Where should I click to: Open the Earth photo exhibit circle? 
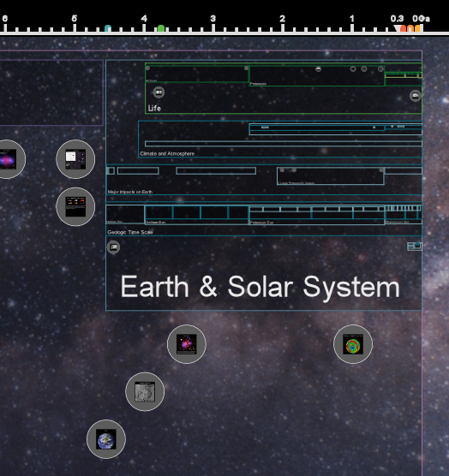point(106,439)
